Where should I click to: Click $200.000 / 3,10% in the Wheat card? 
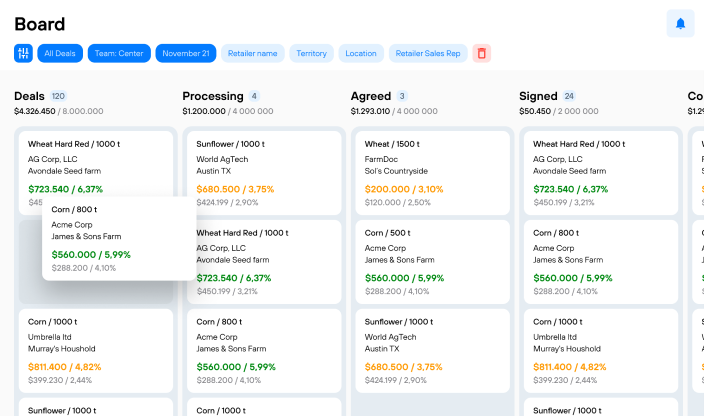pyautogui.click(x=404, y=189)
